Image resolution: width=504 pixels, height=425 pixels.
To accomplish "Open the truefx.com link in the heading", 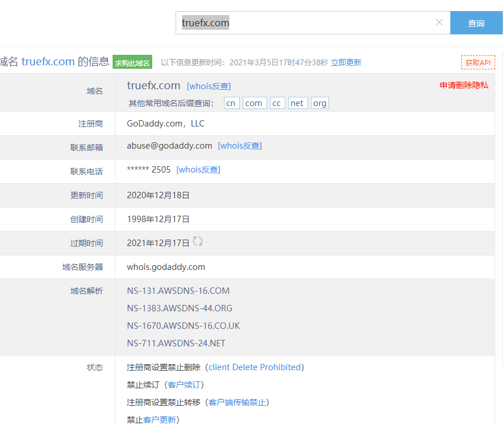I will point(48,62).
